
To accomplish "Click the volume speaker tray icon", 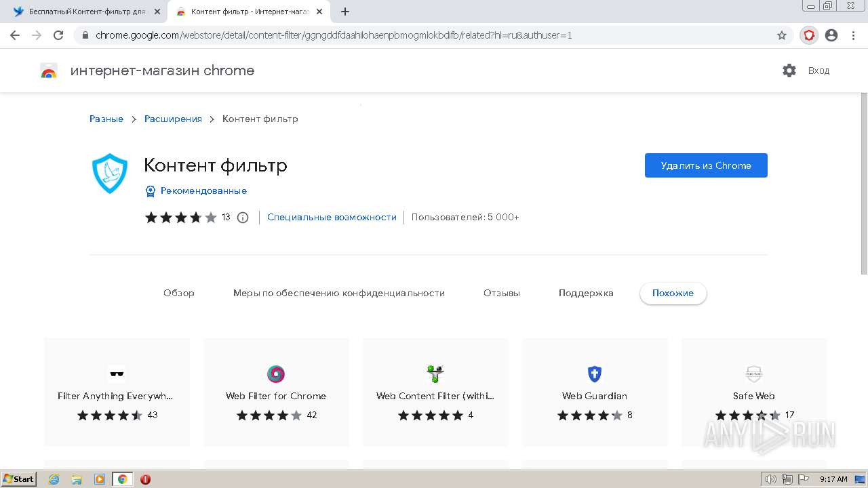I will click(771, 479).
